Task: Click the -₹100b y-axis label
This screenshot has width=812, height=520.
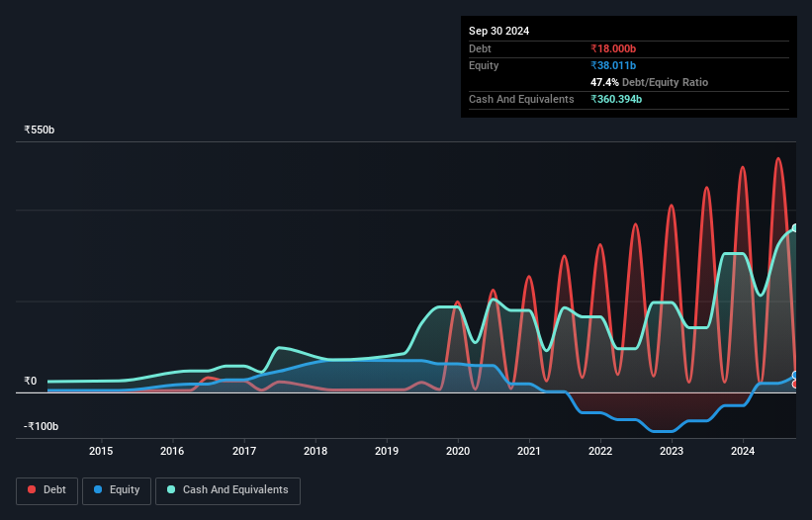Action: click(41, 426)
